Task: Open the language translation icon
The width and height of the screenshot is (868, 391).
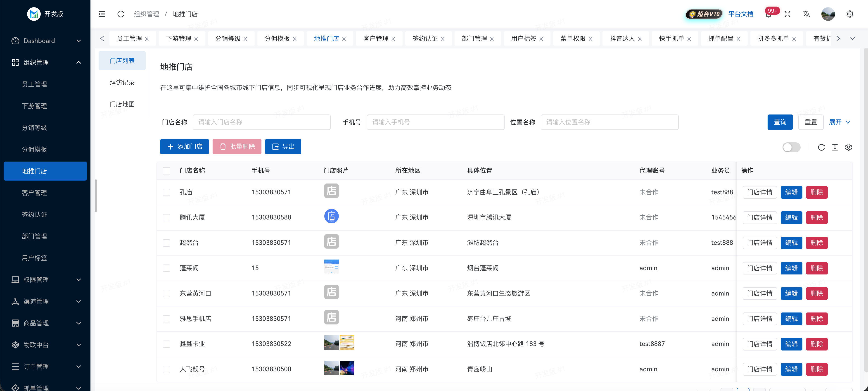Action: coord(806,14)
